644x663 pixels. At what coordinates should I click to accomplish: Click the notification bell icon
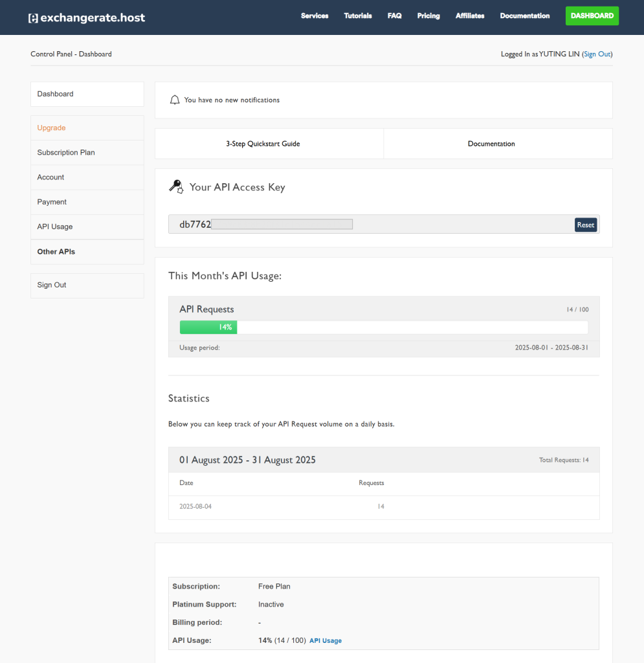pyautogui.click(x=175, y=100)
